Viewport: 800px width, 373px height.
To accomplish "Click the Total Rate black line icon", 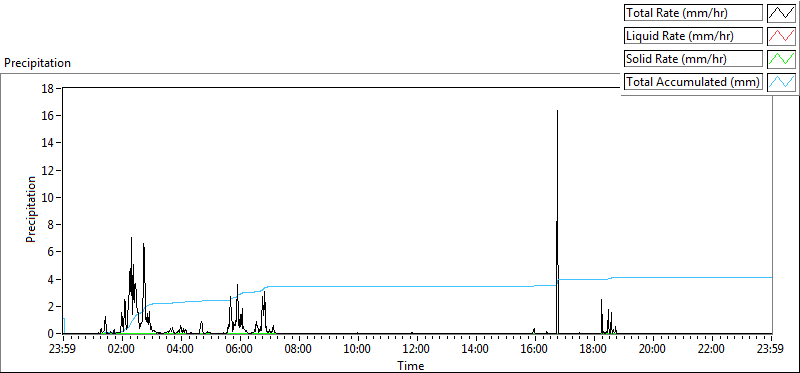I will click(782, 13).
